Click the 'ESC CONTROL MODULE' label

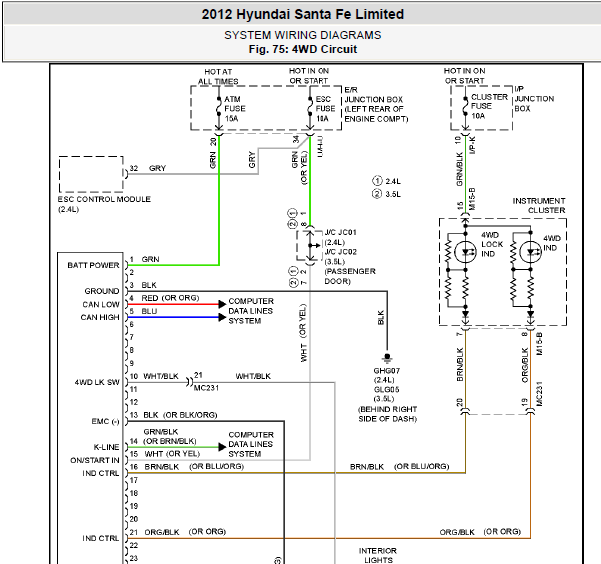pyautogui.click(x=104, y=199)
